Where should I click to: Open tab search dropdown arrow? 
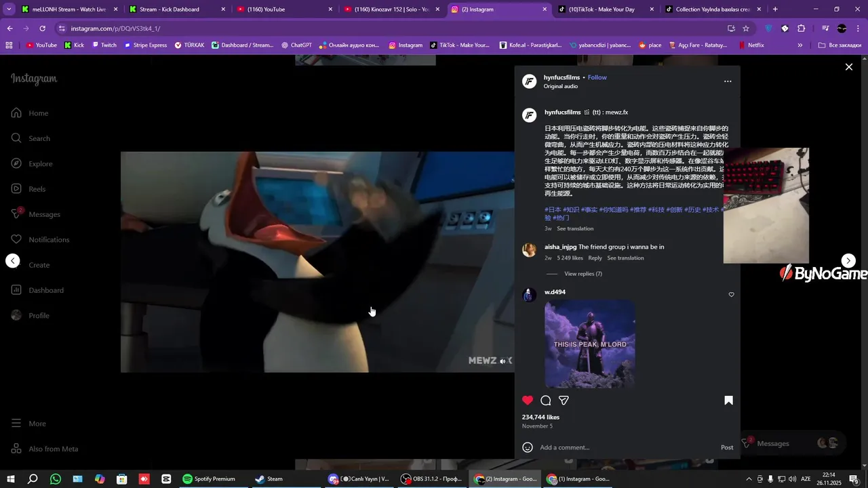click(x=9, y=9)
